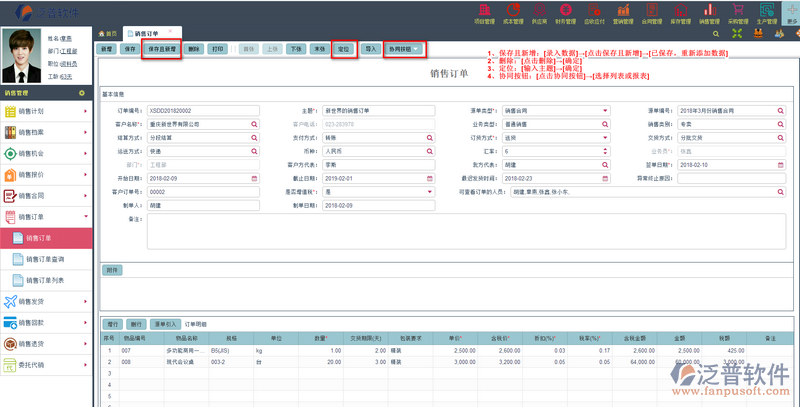
Task: Click the 定位 toolbar button
Action: 343,48
